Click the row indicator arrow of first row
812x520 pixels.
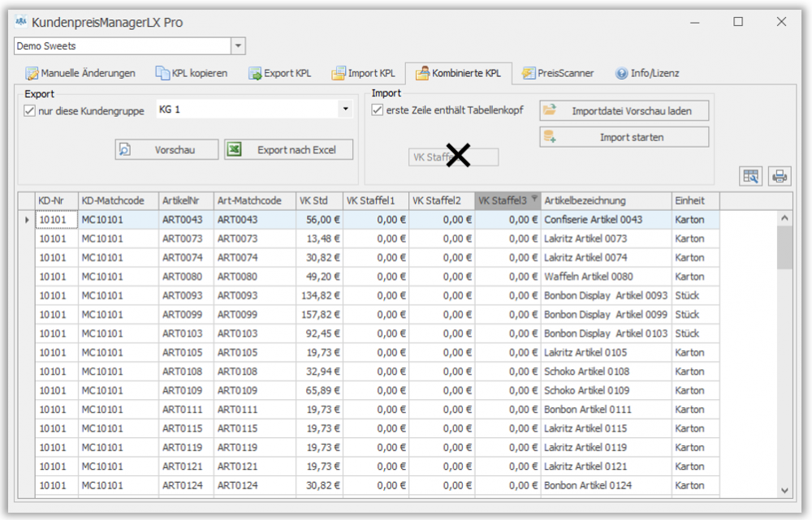pyautogui.click(x=27, y=220)
